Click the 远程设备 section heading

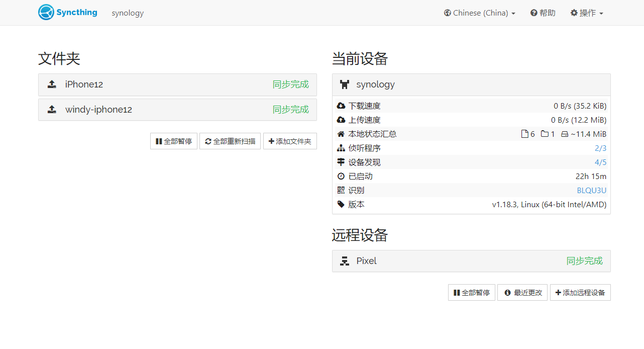point(360,235)
